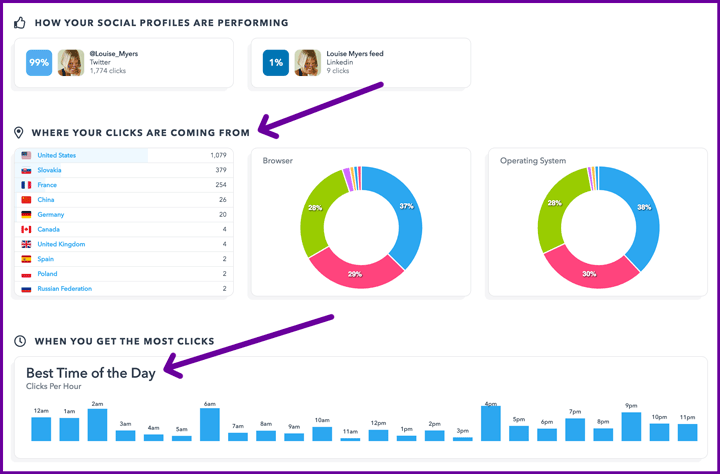The image size is (720, 474).
Task: Click the 7pm bar in hourly chart
Action: (x=575, y=429)
